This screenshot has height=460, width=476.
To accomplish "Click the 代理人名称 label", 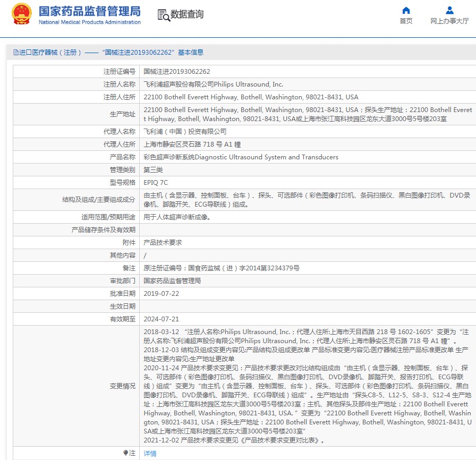I will tap(120, 132).
